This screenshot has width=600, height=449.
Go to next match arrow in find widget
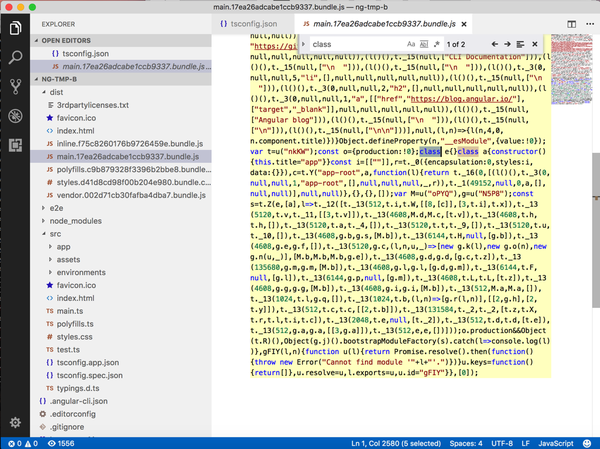coord(507,44)
